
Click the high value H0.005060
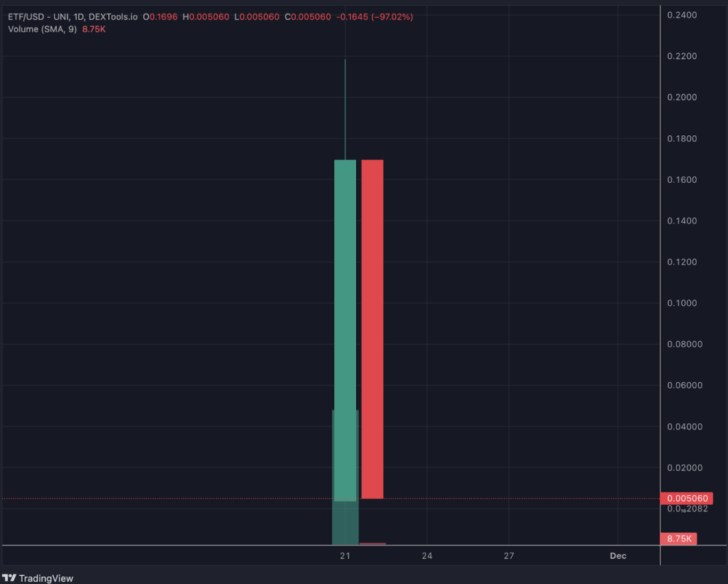pos(205,17)
